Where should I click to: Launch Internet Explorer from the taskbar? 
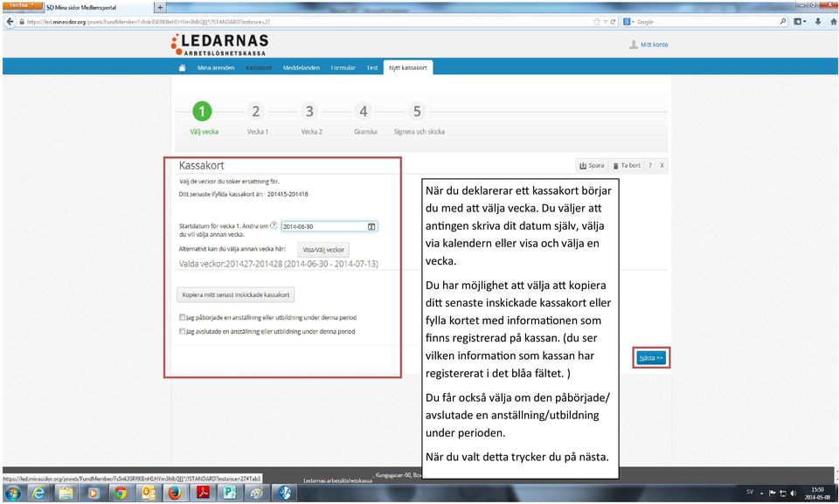tap(38, 493)
